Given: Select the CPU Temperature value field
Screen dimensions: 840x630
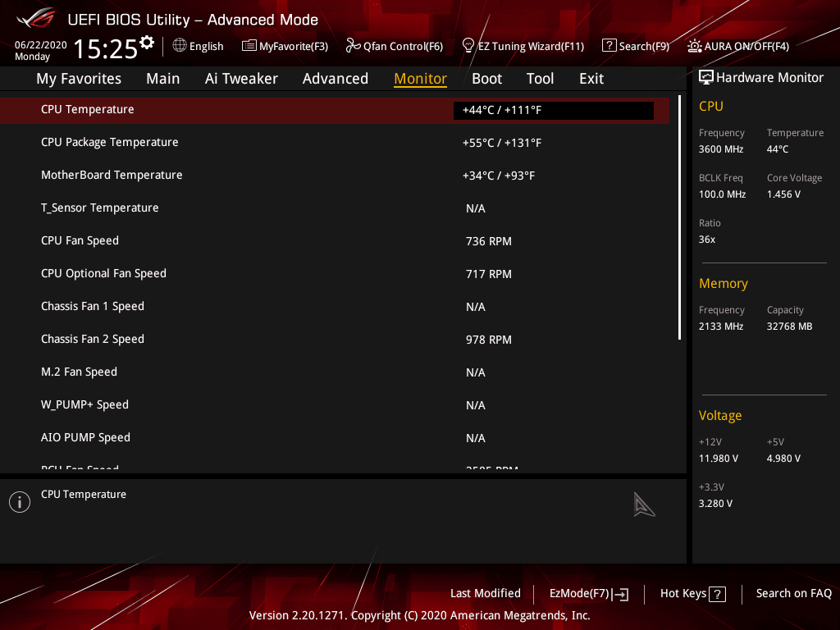Looking at the screenshot, I should click(554, 111).
